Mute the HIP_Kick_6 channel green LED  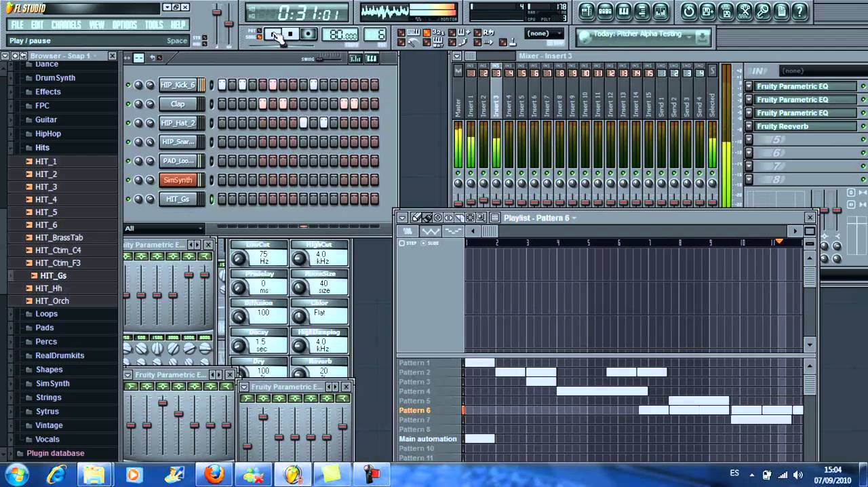tap(127, 85)
